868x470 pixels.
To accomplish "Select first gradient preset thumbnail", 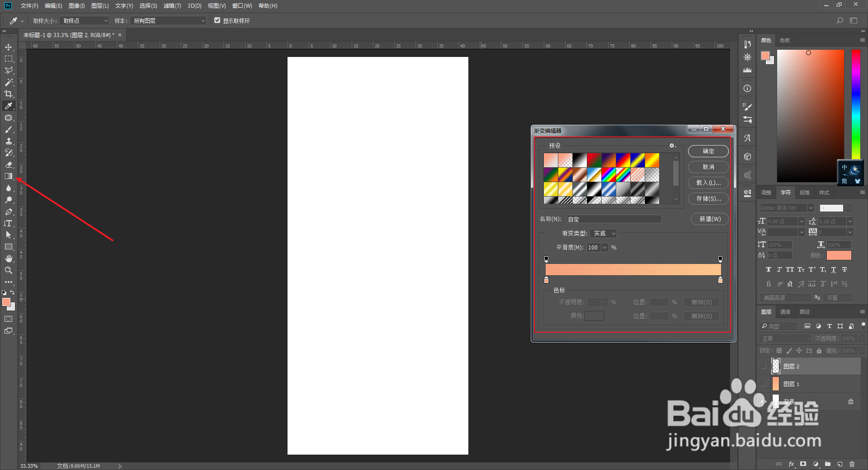I will [551, 160].
